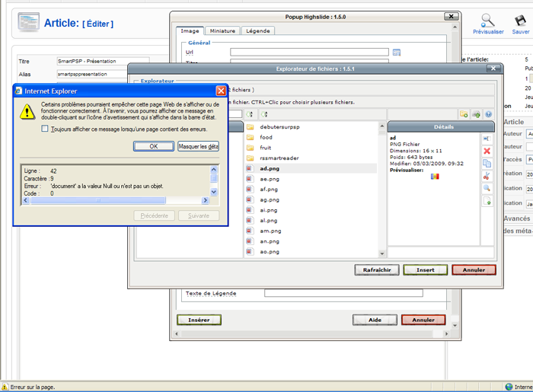The image size is (533, 392).
Task: Click the magnifier view icon in Détails panel
Action: pyautogui.click(x=487, y=188)
